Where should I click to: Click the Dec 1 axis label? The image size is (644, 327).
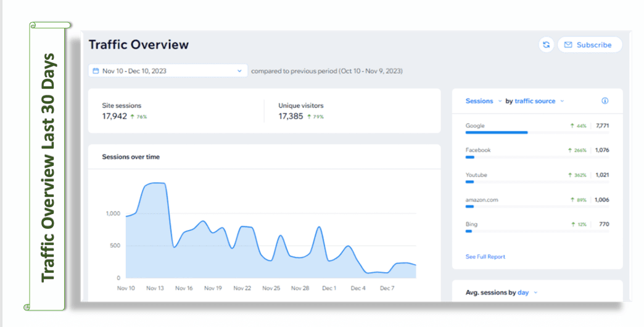point(329,288)
